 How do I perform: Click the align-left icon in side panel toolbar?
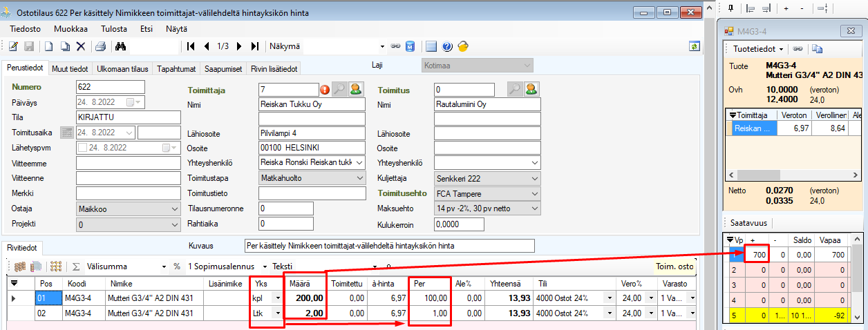click(x=751, y=8)
